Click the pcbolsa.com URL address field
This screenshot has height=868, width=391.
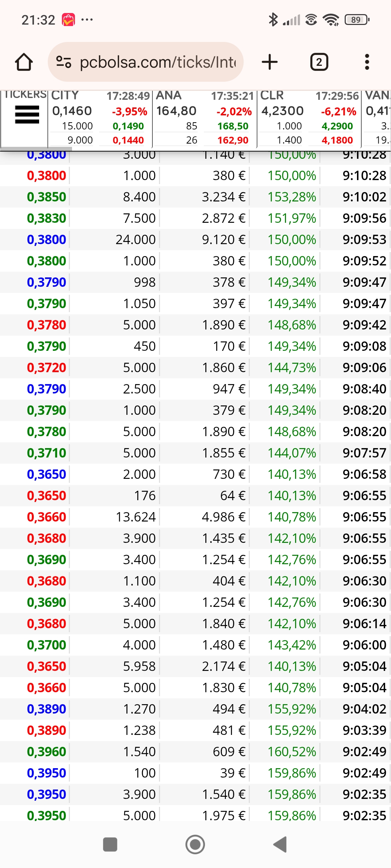pos(146,62)
